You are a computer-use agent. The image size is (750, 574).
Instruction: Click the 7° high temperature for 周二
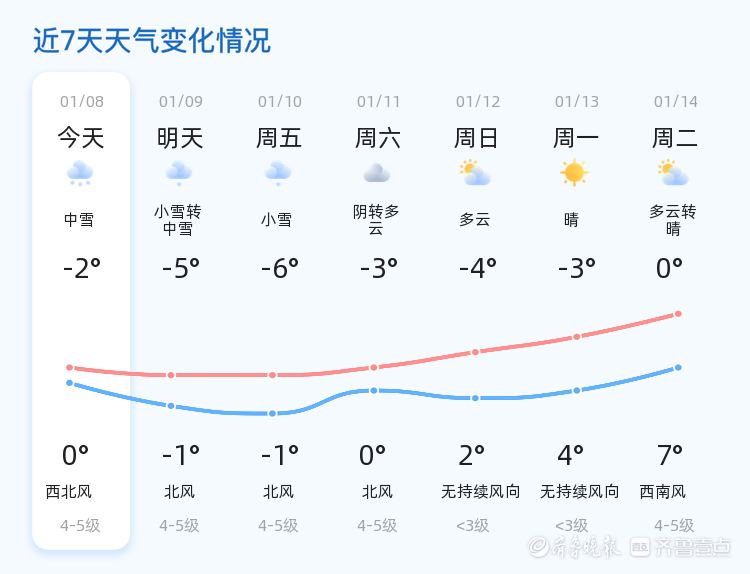tap(670, 455)
